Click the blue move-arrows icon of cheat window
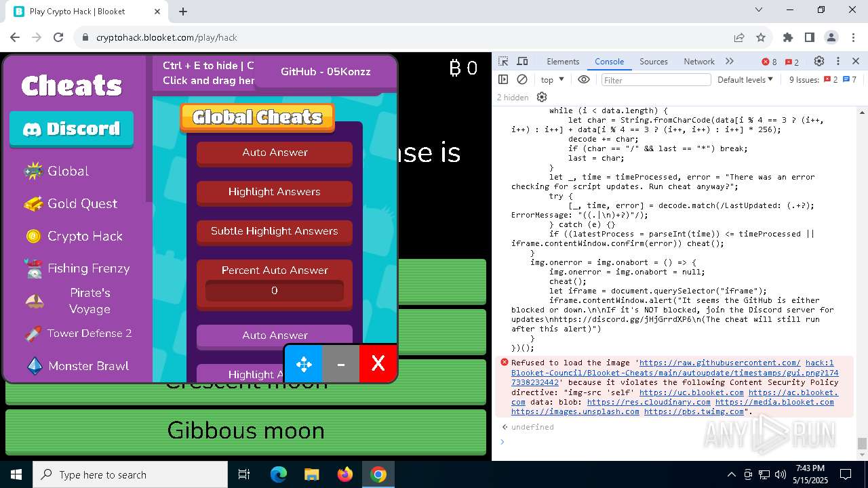This screenshot has height=488, width=868. [x=303, y=364]
